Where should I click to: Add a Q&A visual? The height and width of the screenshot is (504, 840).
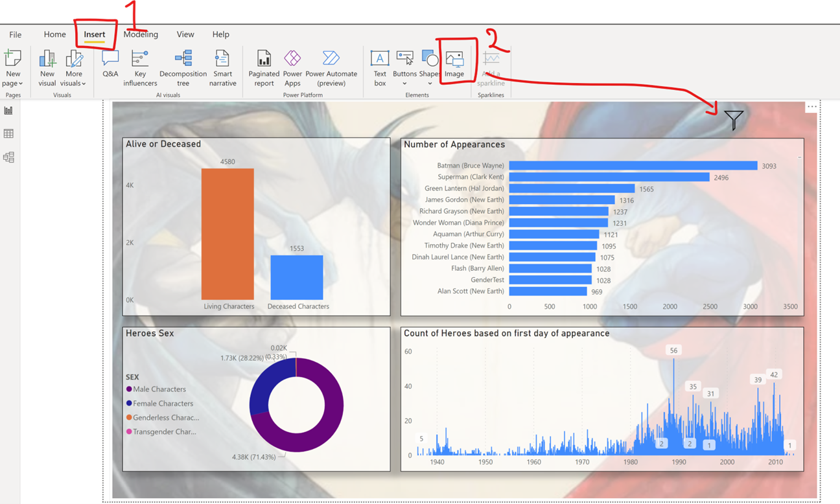pos(110,63)
